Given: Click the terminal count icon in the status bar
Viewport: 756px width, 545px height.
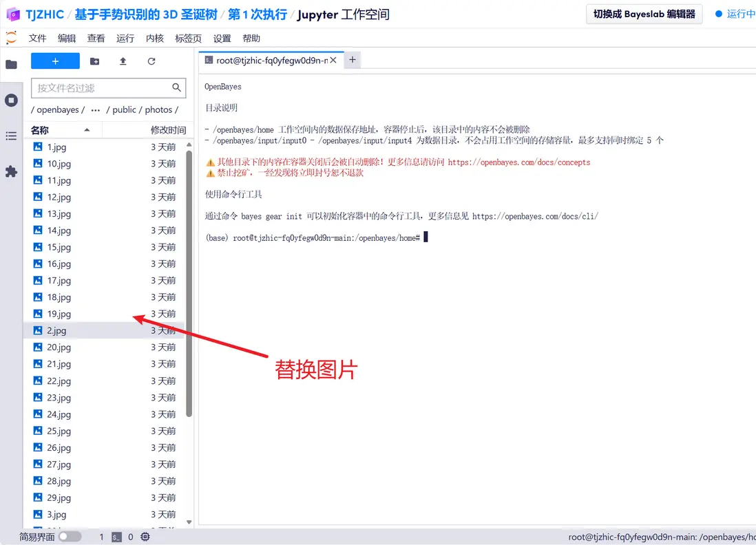Looking at the screenshot, I should (116, 537).
